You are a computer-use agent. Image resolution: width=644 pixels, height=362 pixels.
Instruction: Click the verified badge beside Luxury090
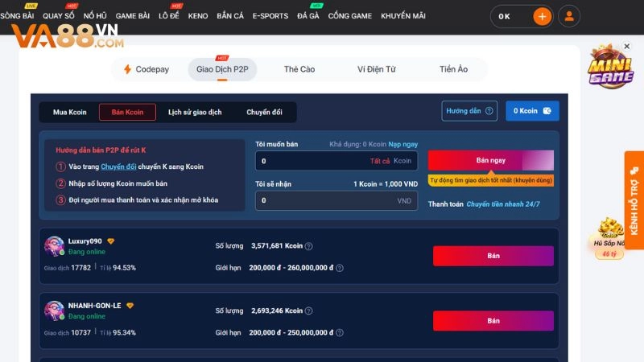[111, 241]
